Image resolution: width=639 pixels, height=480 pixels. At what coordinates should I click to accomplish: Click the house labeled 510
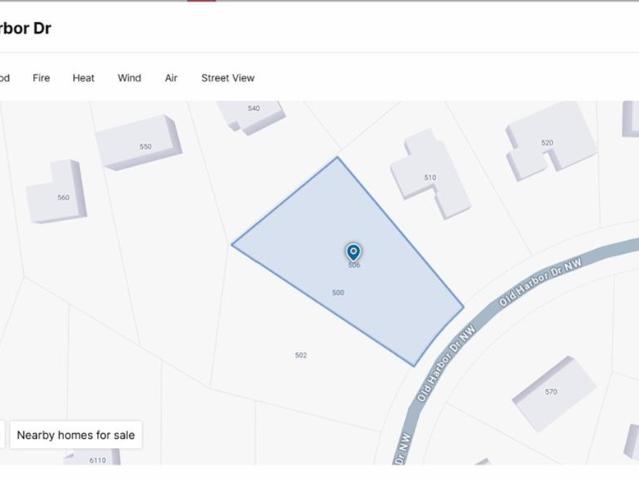coord(430,175)
